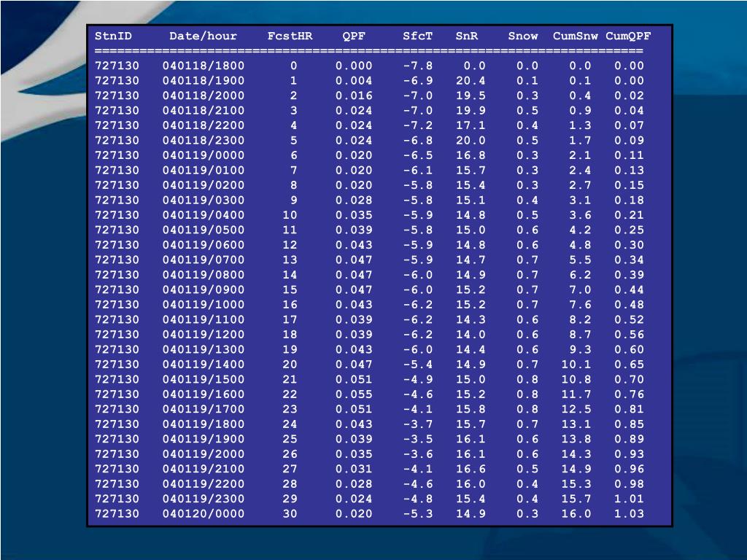747x560 pixels.
Task: Click the QPF column header
Action: (354, 36)
